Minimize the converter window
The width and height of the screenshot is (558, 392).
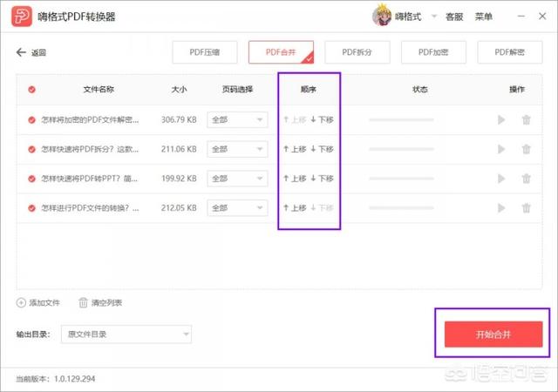pyautogui.click(x=521, y=16)
